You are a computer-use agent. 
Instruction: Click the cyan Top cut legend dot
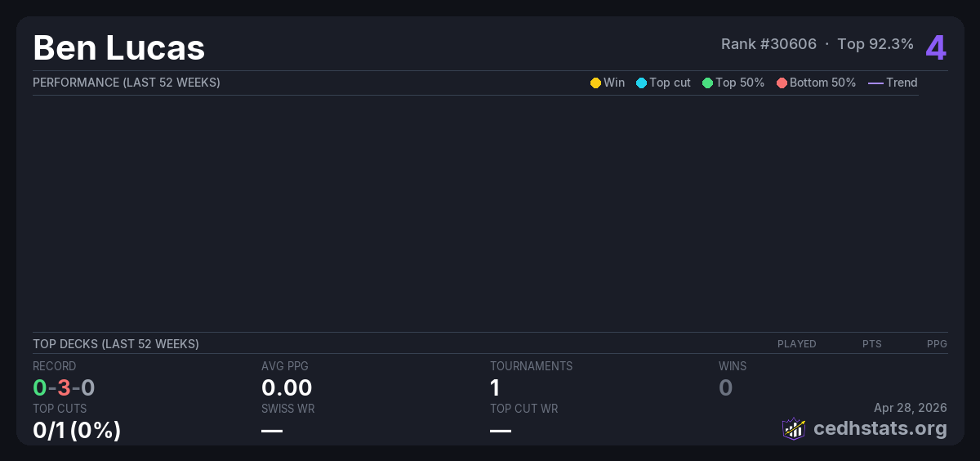pyautogui.click(x=641, y=83)
